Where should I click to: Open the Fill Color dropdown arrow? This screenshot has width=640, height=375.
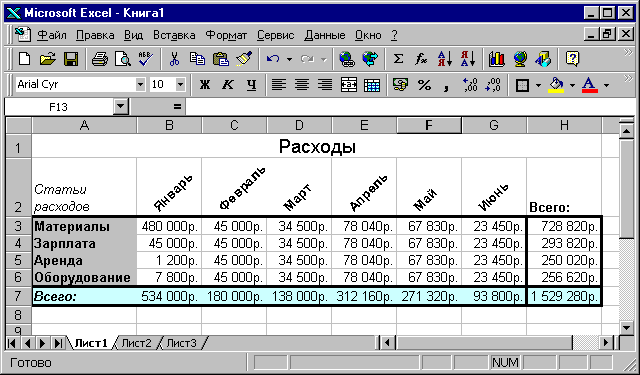tap(572, 85)
